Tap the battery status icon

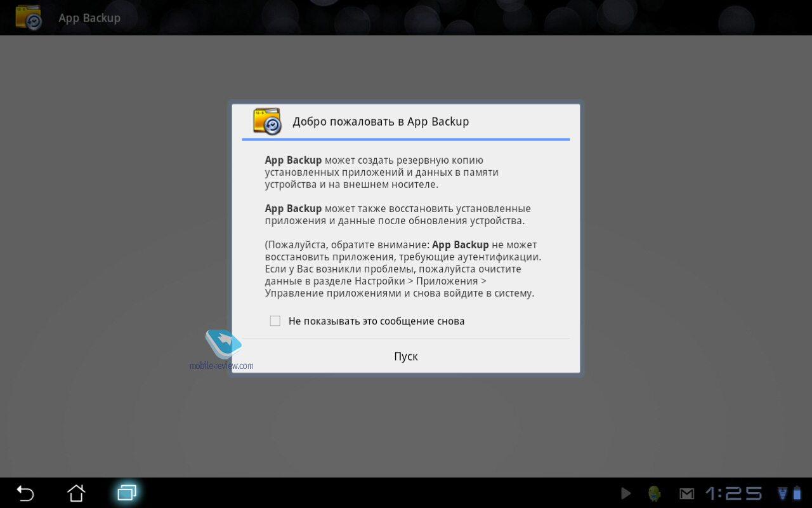coord(797,493)
